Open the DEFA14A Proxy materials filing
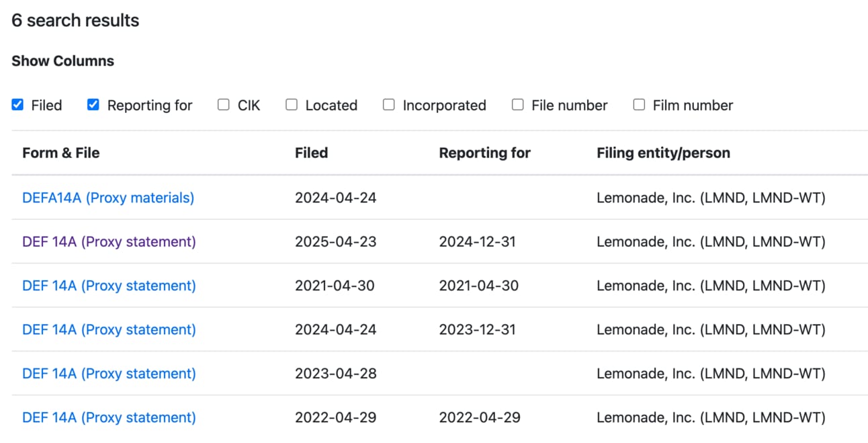Screen dimensions: 868x443 pos(108,198)
